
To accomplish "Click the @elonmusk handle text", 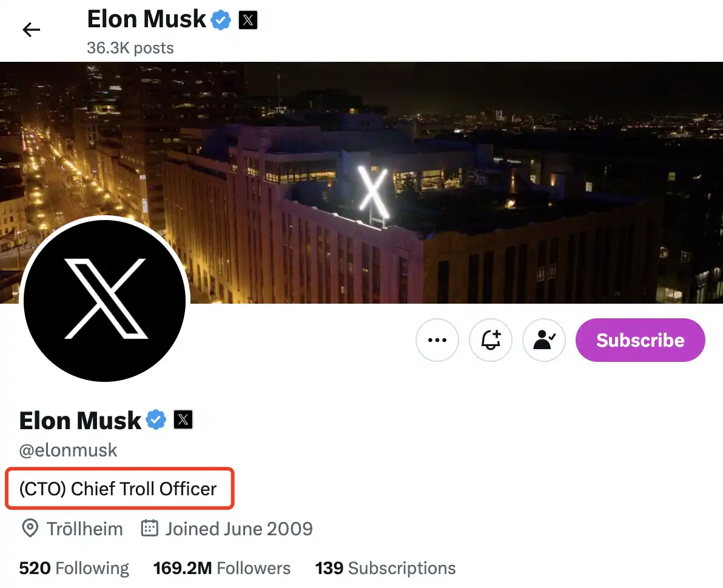I will point(69,450).
